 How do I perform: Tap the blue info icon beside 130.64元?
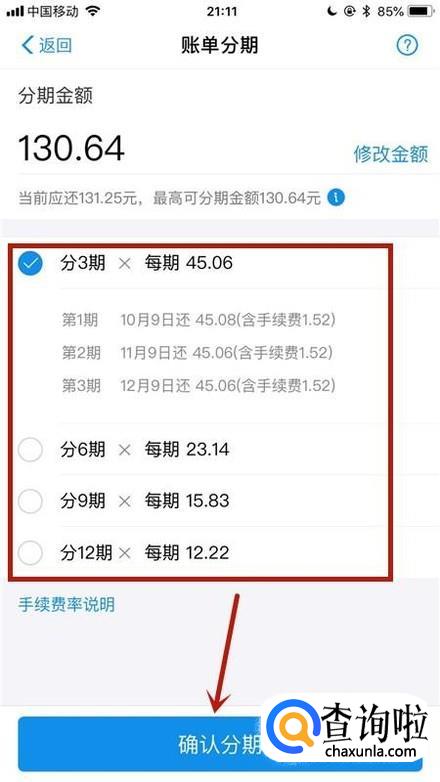tap(336, 197)
